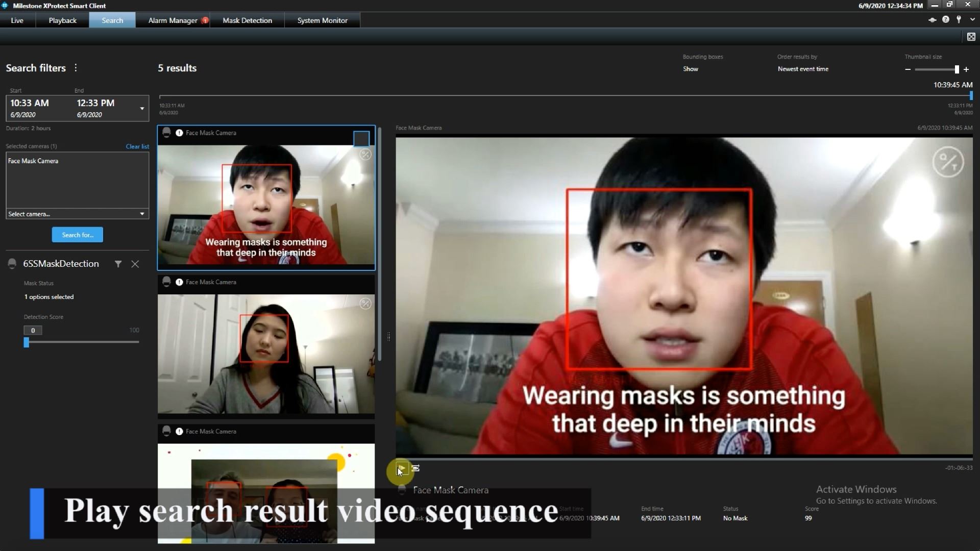The width and height of the screenshot is (980, 551).
Task: Click the preview video progress bar
Action: coord(684,459)
